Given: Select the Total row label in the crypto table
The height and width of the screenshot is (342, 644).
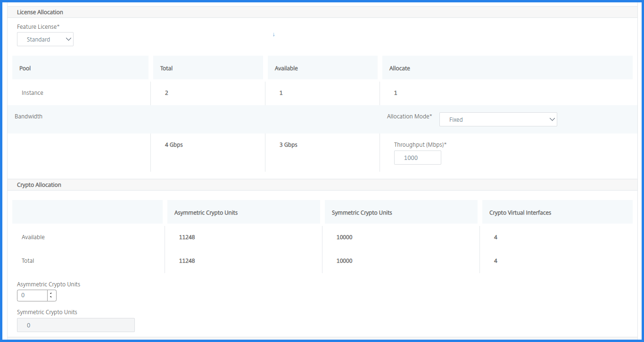Looking at the screenshot, I should 28,260.
